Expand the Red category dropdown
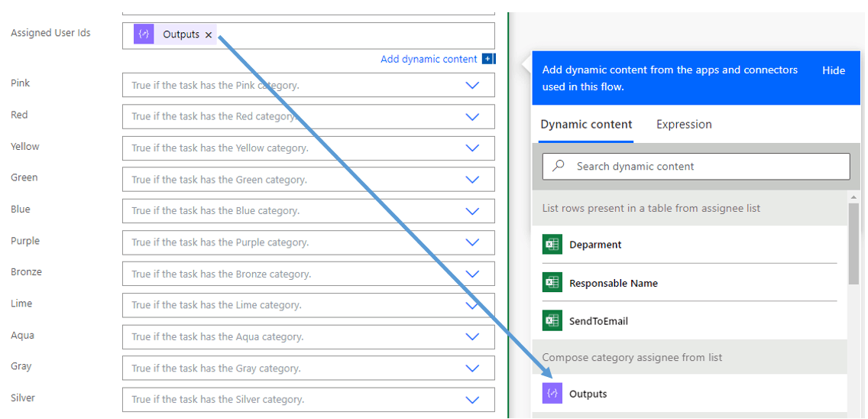Screen dimensions: 868x419 click(x=472, y=117)
